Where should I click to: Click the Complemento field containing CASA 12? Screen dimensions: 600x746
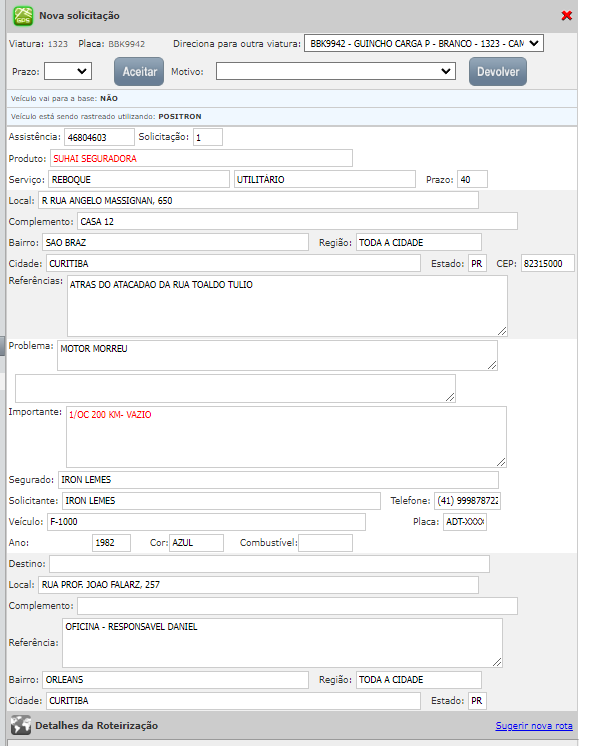[x=297, y=221]
